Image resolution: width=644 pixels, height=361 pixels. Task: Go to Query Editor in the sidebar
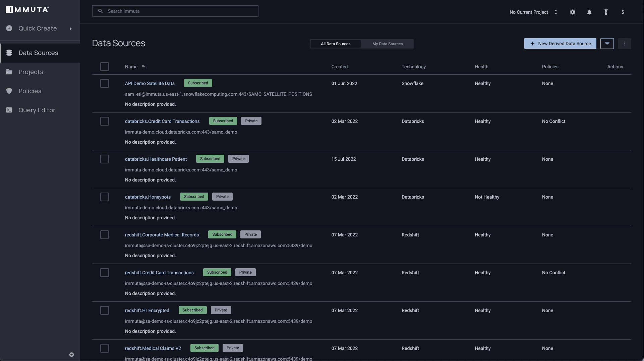tap(37, 110)
